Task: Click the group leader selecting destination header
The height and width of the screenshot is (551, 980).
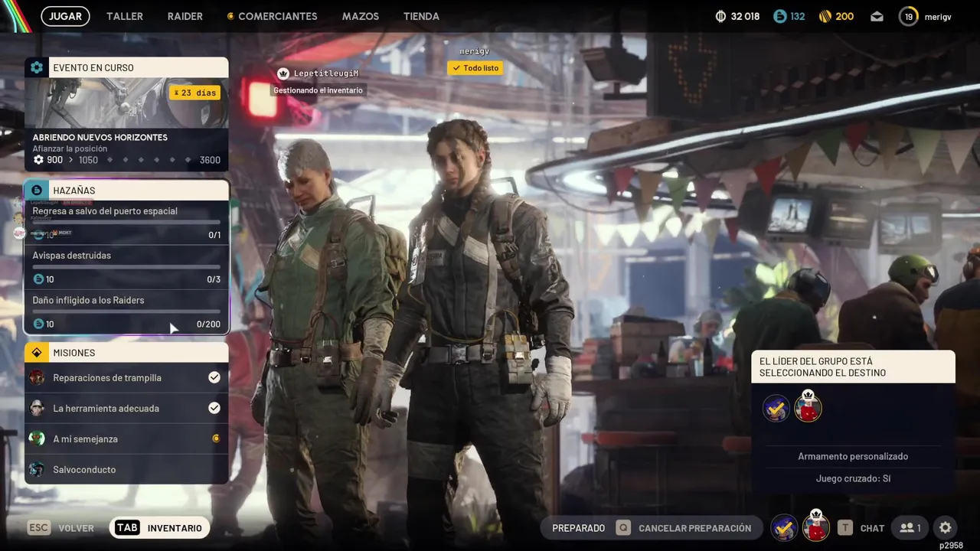Action: (x=853, y=367)
